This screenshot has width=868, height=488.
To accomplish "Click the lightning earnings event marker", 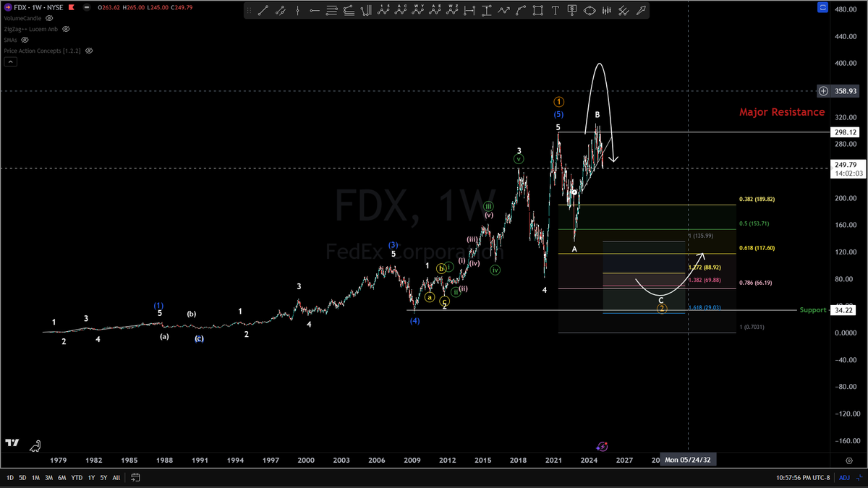I will [603, 448].
